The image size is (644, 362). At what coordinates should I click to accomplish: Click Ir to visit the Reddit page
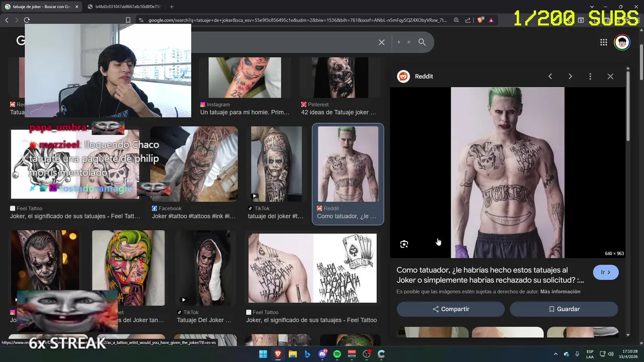pos(606,272)
